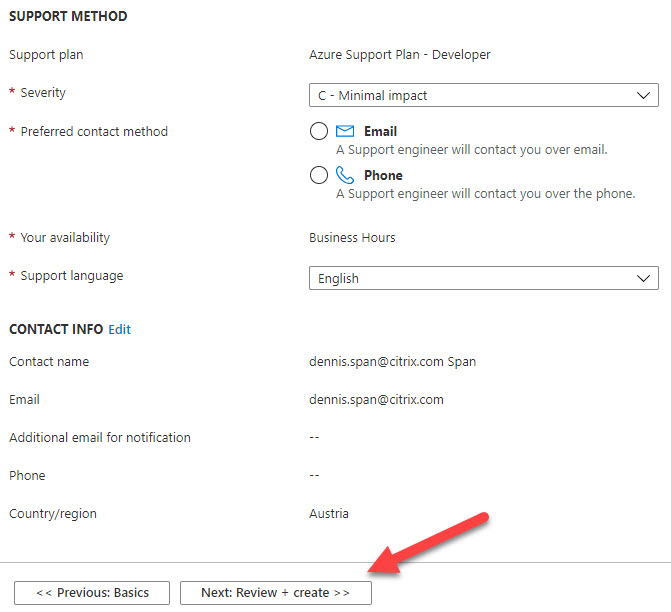Screen dimensions: 671x612
Task: Click the Severity field label
Action: pos(43,92)
